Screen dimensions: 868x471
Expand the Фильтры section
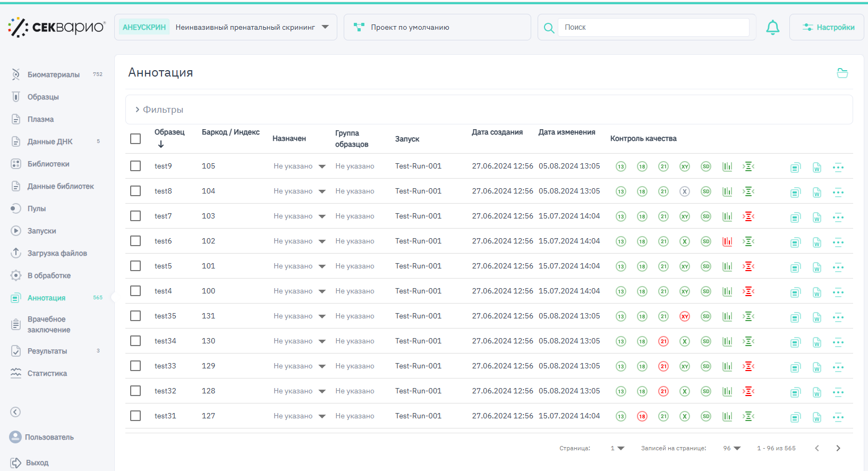pyautogui.click(x=159, y=110)
